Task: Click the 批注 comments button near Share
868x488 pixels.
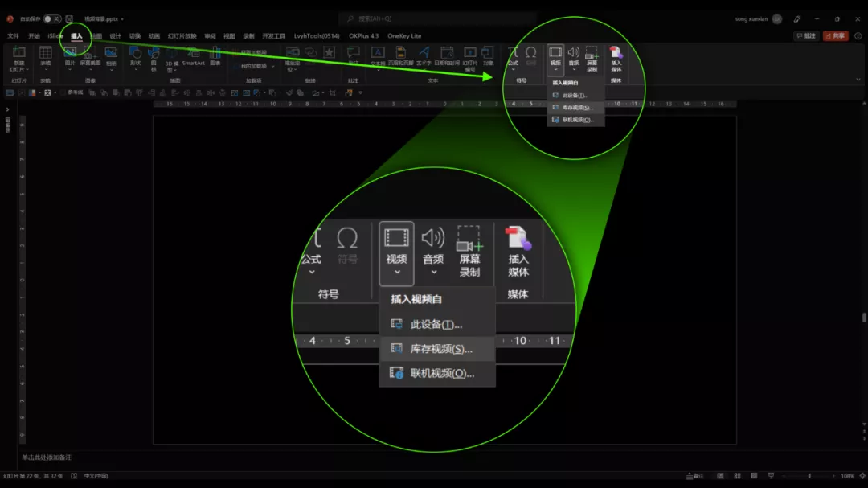Action: tap(806, 36)
